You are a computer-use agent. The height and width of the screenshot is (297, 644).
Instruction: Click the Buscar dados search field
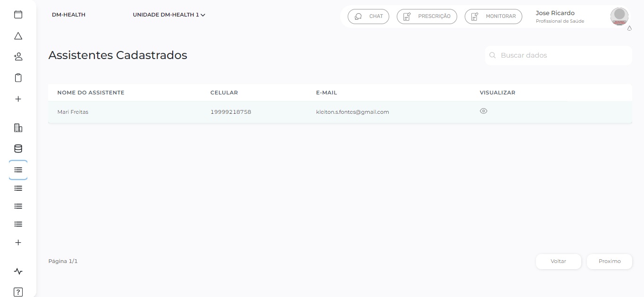click(561, 55)
